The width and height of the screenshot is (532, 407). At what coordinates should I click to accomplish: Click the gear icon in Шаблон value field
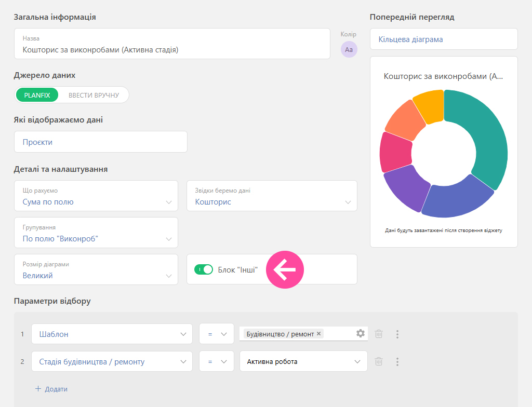[361, 333]
